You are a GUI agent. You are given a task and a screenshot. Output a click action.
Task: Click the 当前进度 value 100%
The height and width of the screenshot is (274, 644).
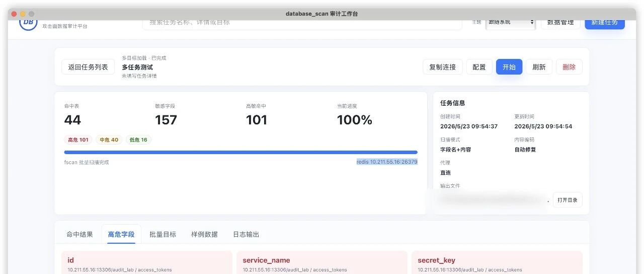(355, 120)
